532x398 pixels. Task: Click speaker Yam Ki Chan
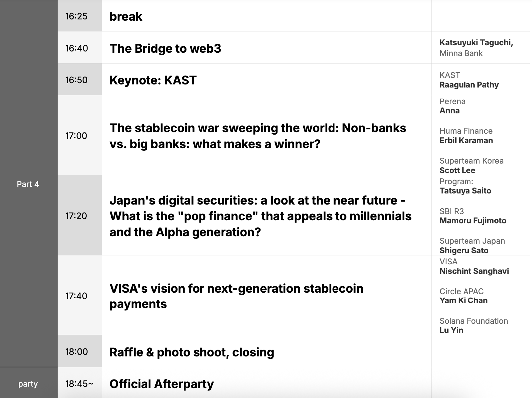click(463, 301)
